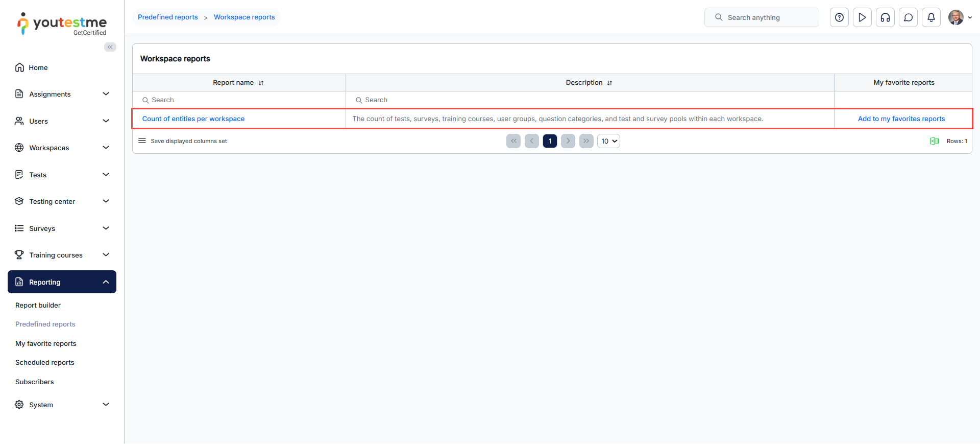Open Count of entities per workspace report
Screen dimensions: 980x444
pos(193,119)
